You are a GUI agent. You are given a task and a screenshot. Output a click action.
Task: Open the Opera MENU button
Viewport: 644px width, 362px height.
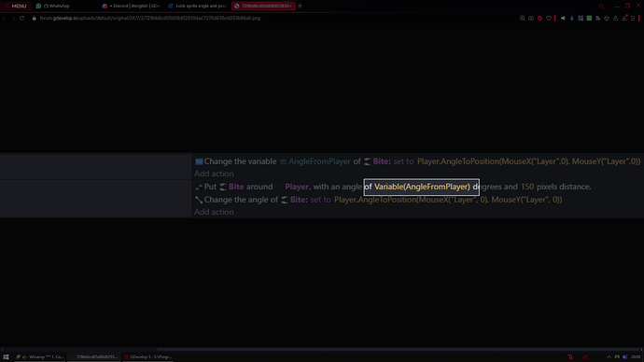coord(16,6)
